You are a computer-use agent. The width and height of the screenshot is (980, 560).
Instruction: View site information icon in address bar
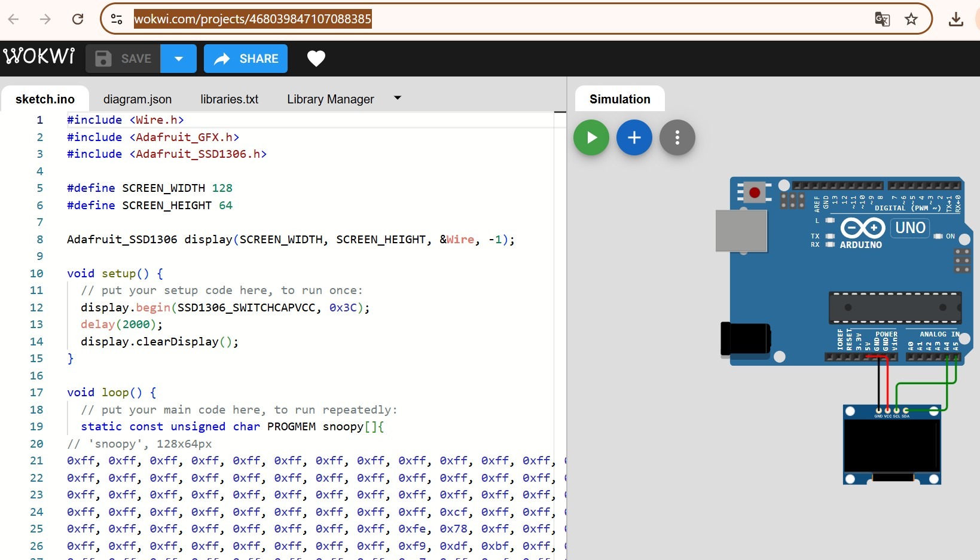117,19
